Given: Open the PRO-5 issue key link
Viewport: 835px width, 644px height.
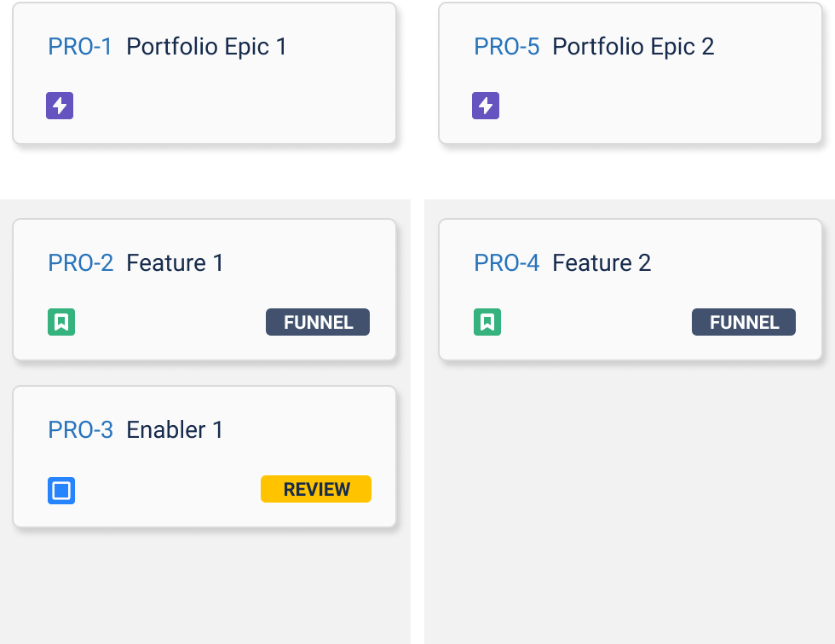Looking at the screenshot, I should point(506,47).
